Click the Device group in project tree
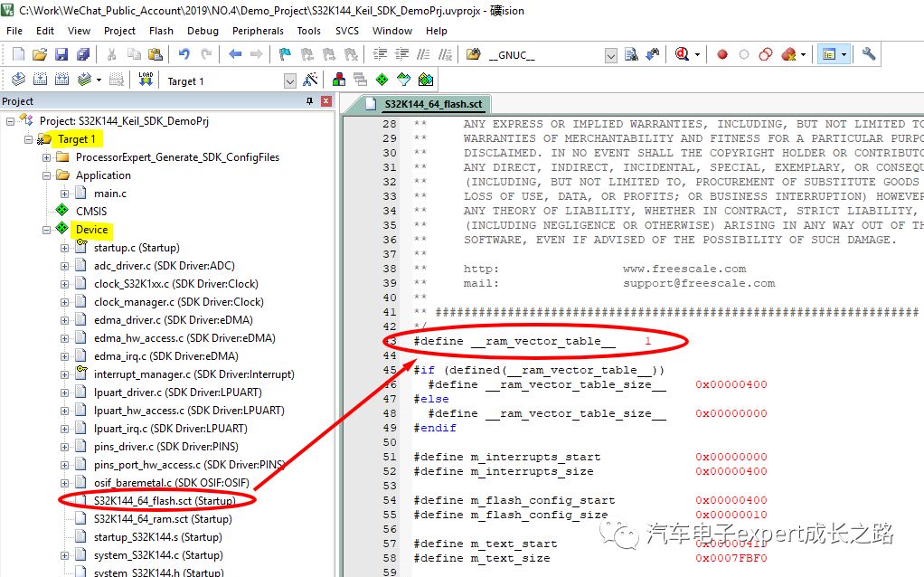The width and height of the screenshot is (924, 577). click(x=91, y=229)
